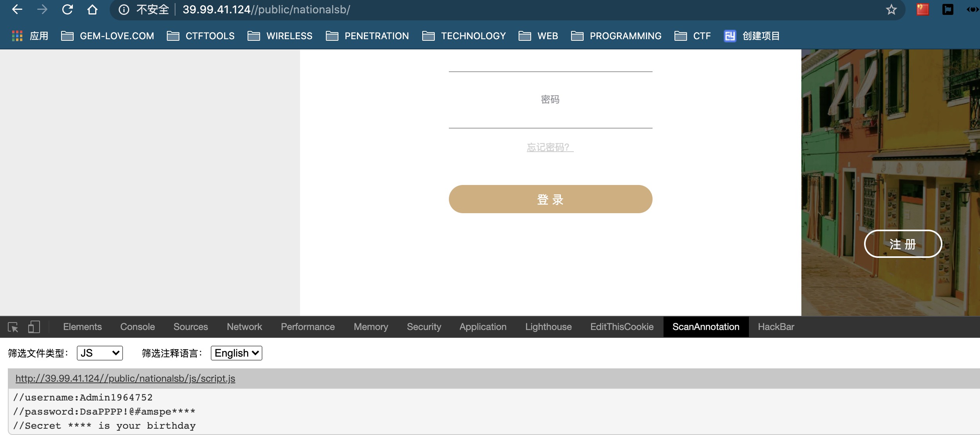The width and height of the screenshot is (980, 435).
Task: Activate the DevTools inspect element picker
Action: pos(13,327)
